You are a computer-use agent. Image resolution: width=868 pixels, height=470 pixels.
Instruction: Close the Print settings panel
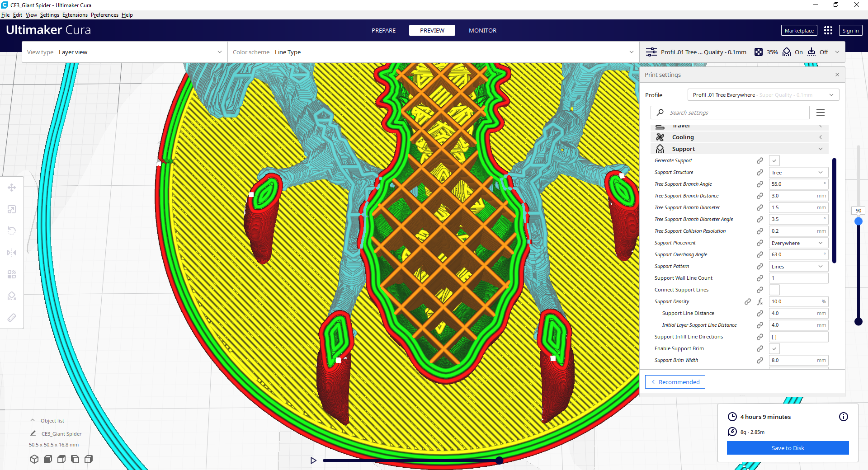tap(837, 75)
